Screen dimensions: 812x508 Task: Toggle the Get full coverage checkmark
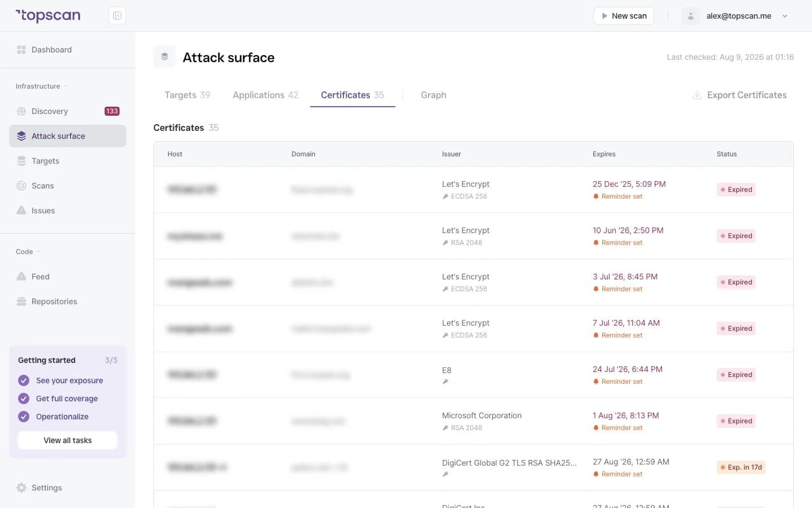(x=24, y=398)
